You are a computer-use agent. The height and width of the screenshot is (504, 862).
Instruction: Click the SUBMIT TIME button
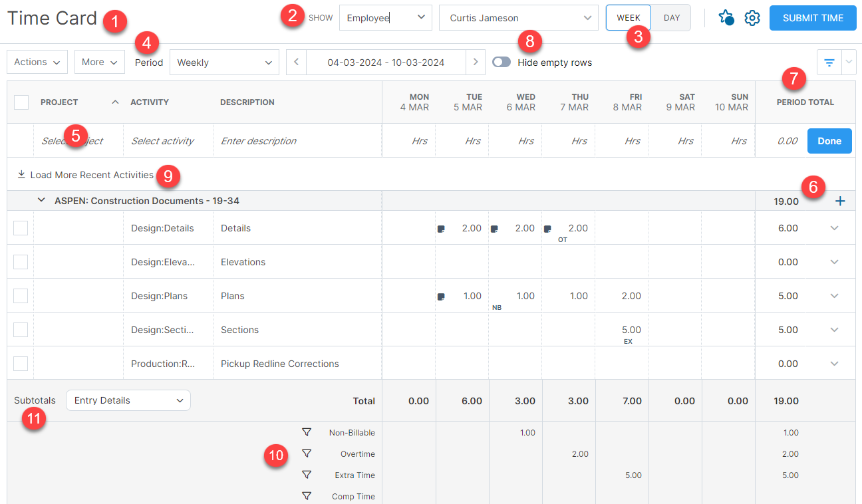813,18
